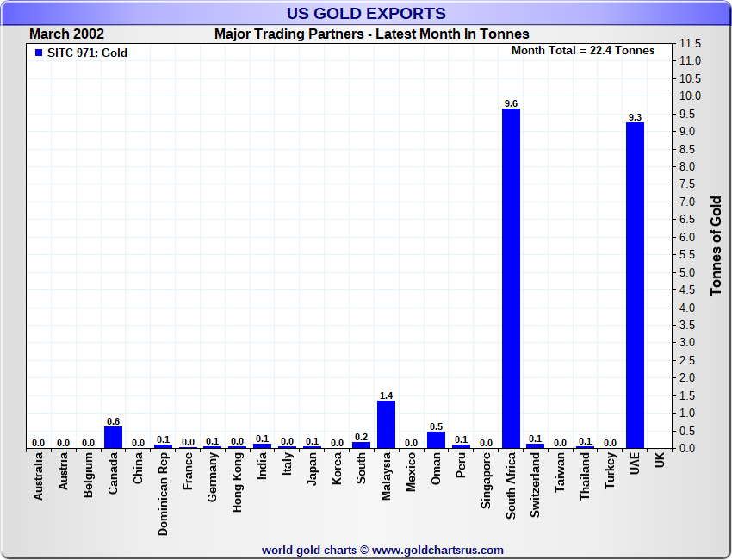This screenshot has height=560, width=732.
Task: Select the UAE bar labeled 9.3
Action: coord(635,284)
